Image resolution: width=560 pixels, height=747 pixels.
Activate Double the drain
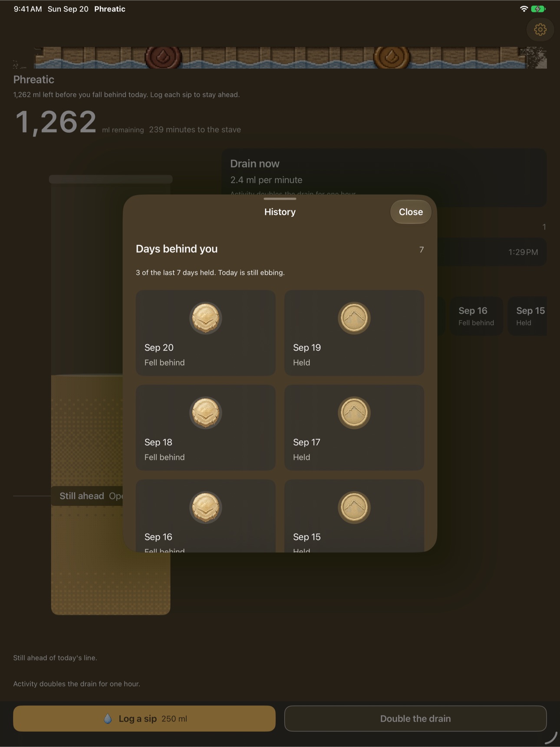click(415, 719)
